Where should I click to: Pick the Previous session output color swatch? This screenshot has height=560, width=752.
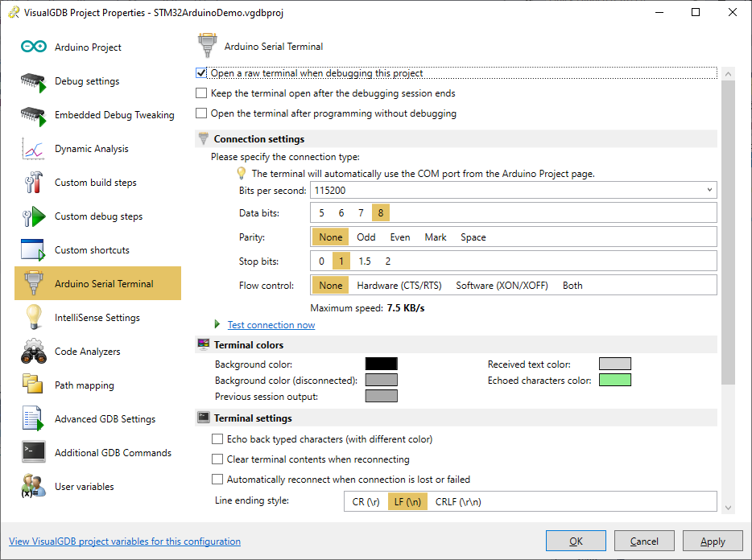pyautogui.click(x=382, y=396)
